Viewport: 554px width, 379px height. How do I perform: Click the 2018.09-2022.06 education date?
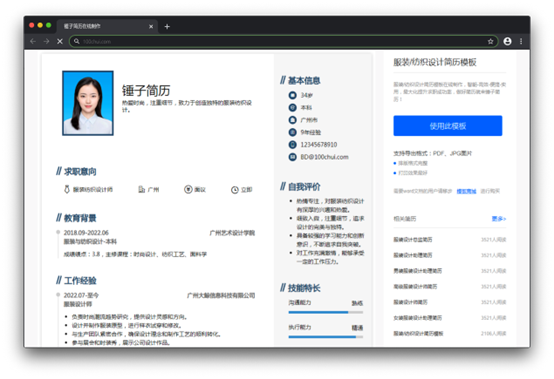click(86, 233)
